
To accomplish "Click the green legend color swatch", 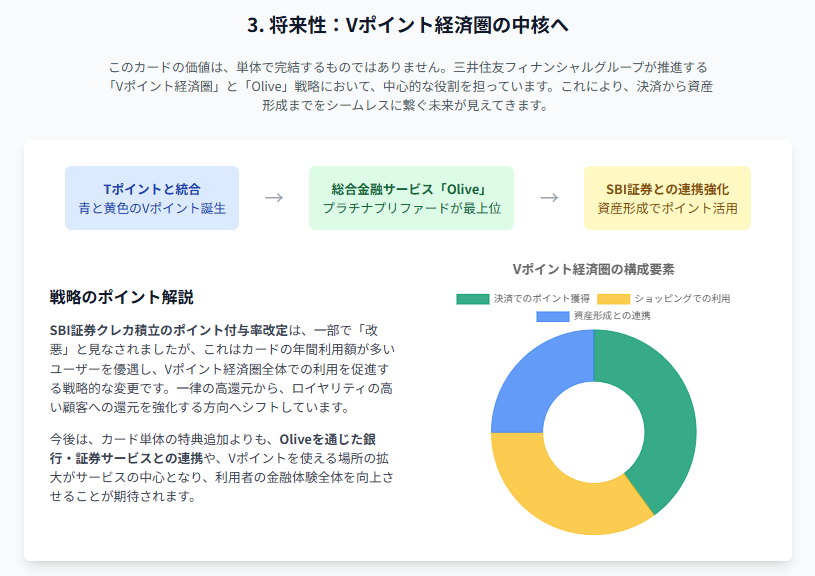I will [472, 299].
